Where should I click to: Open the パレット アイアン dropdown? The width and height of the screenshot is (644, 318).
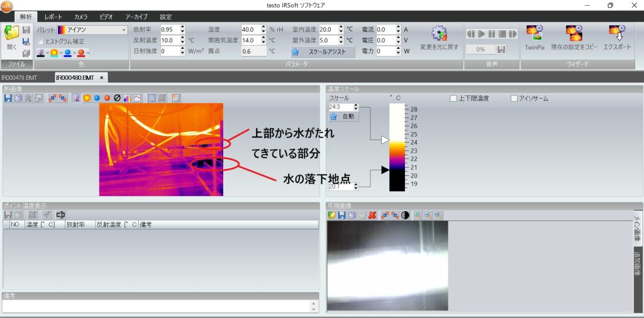pyautogui.click(x=124, y=30)
